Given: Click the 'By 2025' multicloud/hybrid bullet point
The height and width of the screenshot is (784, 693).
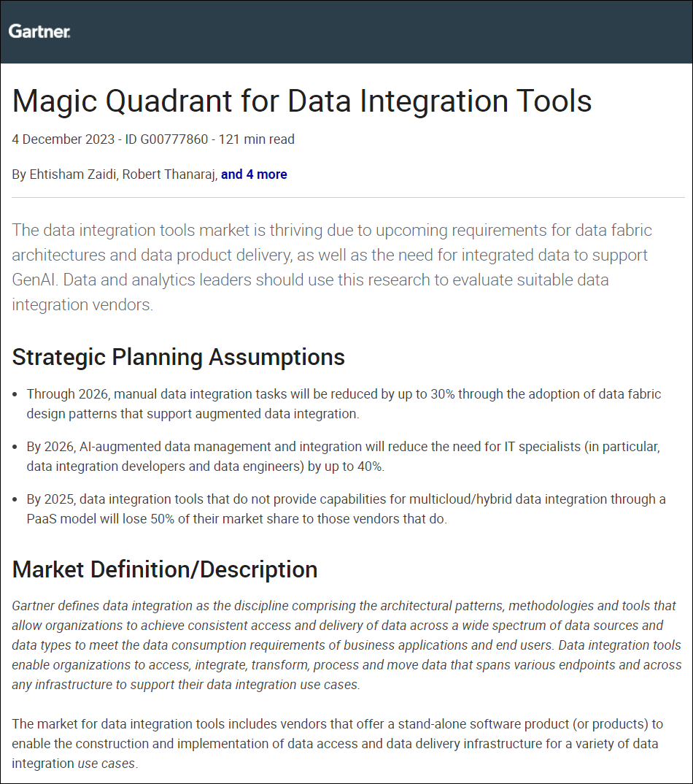Looking at the screenshot, I should pos(346,509).
